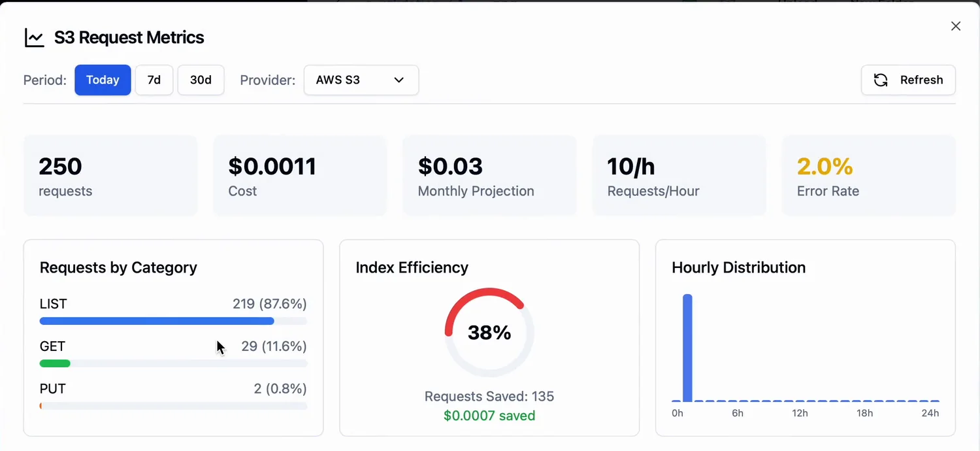Click the Provider: label

[268, 80]
